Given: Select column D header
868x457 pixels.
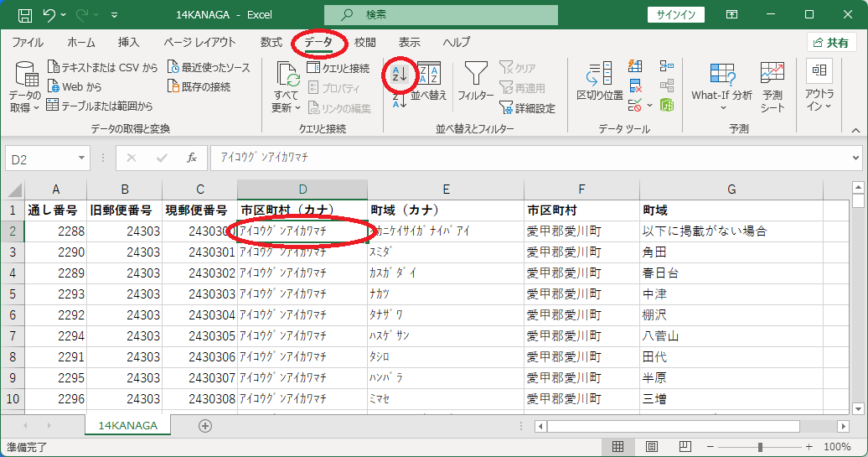Looking at the screenshot, I should tap(302, 190).
